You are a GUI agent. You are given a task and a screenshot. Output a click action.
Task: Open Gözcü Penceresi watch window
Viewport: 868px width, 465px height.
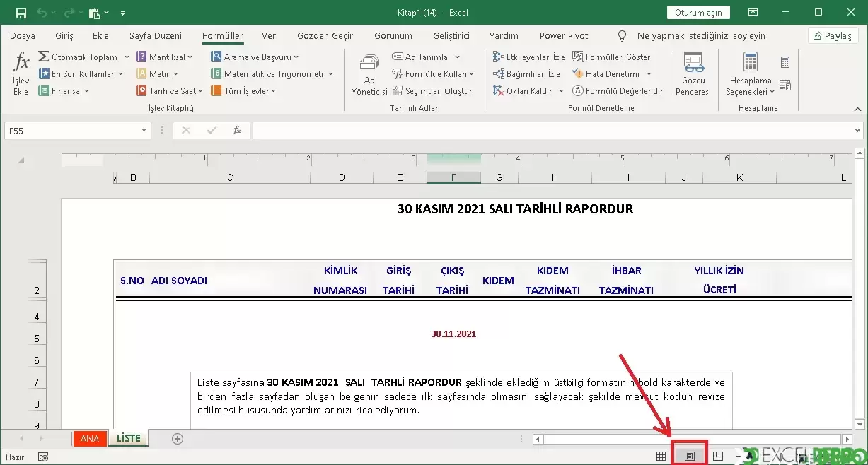tap(693, 75)
